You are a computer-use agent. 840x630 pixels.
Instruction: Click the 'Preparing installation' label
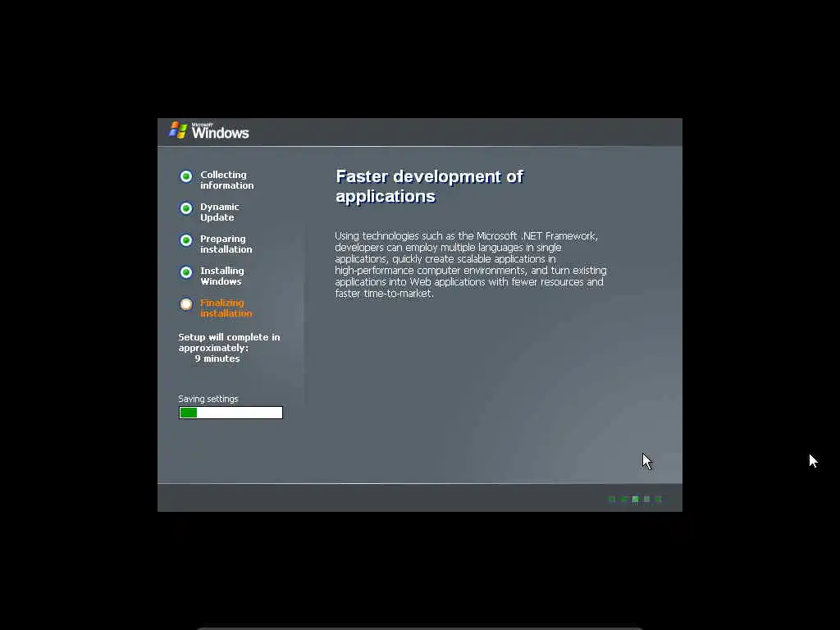226,244
